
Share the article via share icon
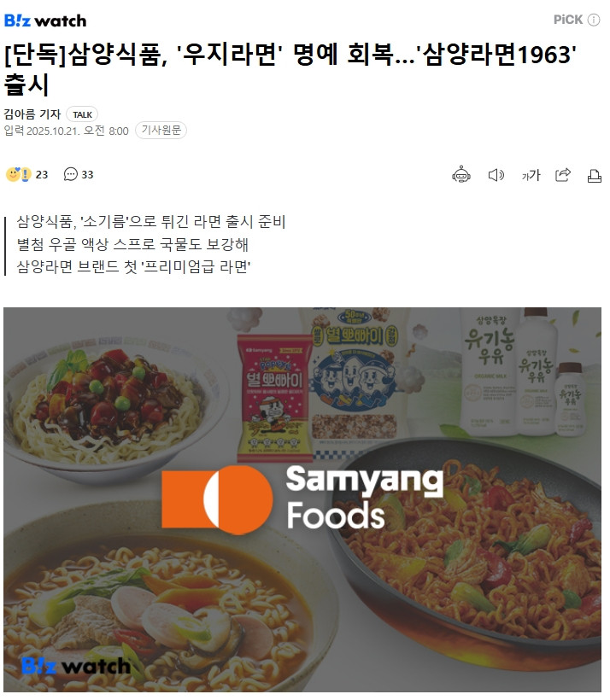point(563,174)
